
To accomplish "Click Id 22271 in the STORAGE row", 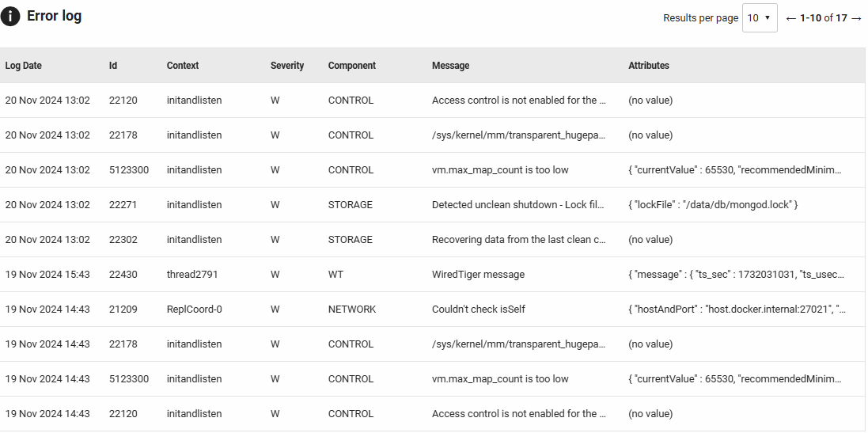I will pos(123,205).
